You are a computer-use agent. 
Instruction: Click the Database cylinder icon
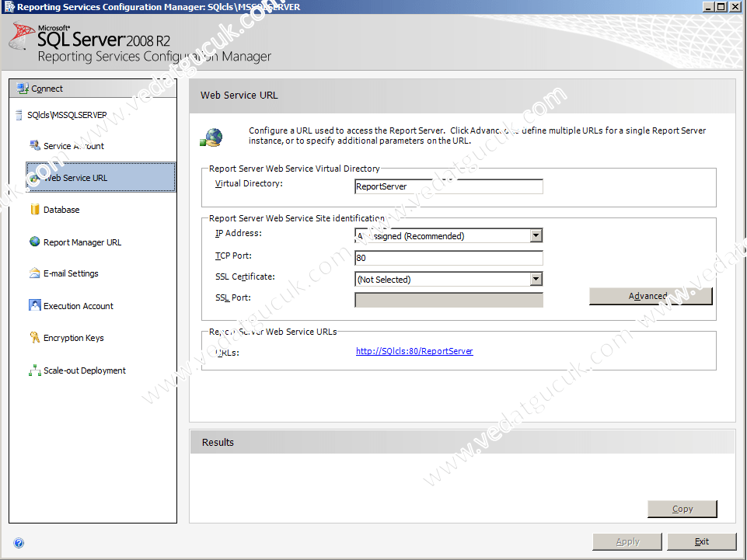(x=35, y=210)
